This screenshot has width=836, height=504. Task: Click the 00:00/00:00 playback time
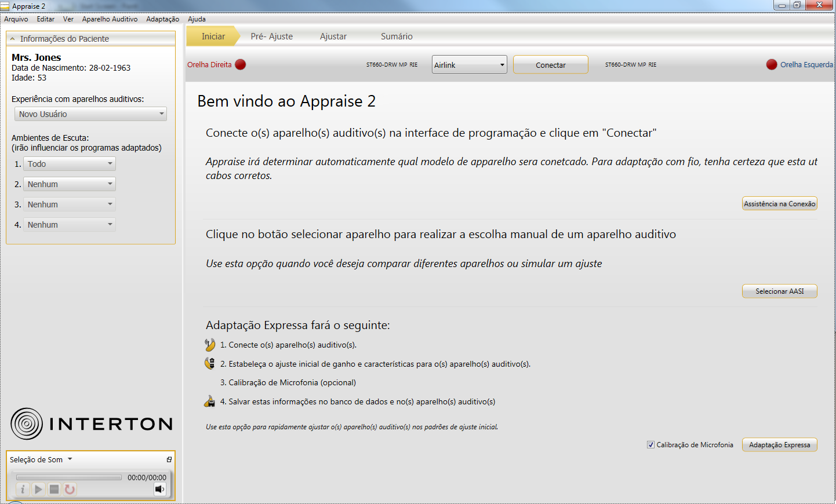tap(147, 477)
